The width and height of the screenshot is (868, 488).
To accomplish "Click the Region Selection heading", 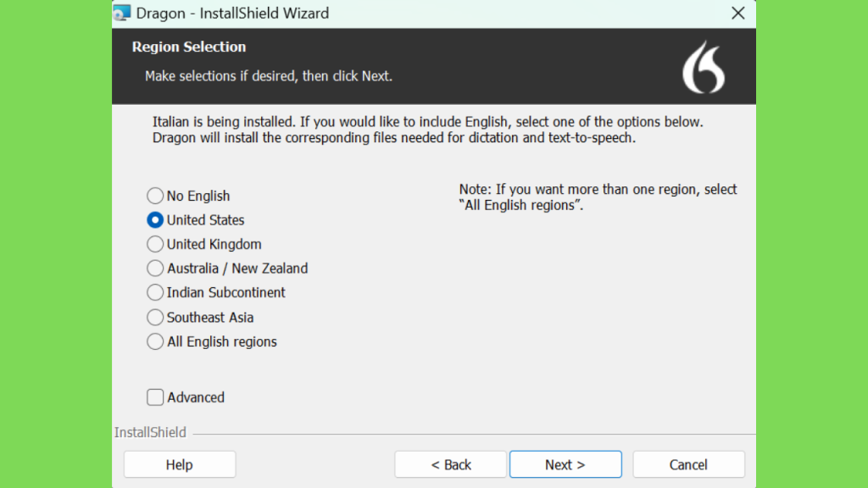I will [189, 47].
